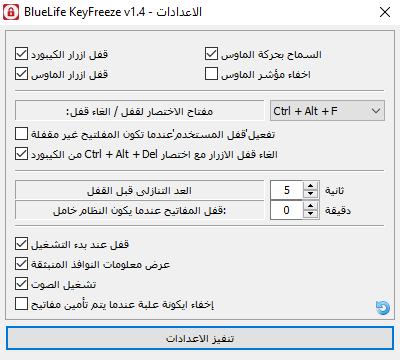Screen dimensions: 400x360
Task: Enable the hide mouse pointer checkbox
Action: [211, 74]
